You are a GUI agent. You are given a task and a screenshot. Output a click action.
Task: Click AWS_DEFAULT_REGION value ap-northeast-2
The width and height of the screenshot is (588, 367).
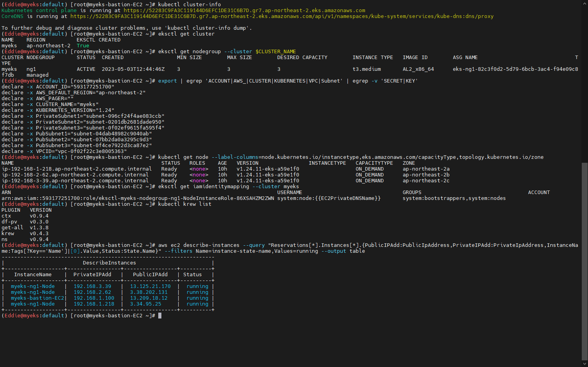point(121,93)
